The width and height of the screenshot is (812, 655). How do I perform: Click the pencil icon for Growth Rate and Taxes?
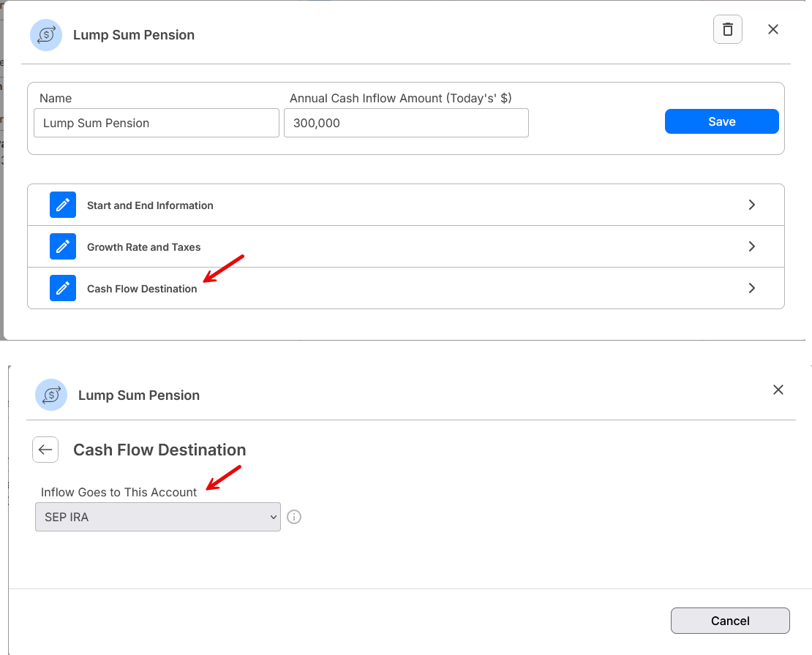click(x=63, y=246)
